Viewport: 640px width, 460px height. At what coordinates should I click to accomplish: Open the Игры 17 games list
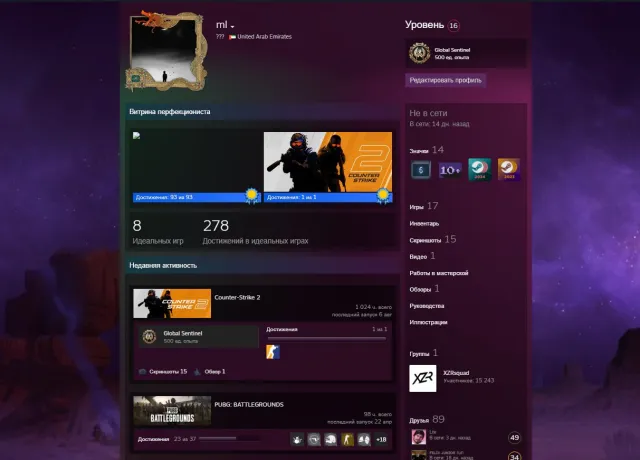click(424, 207)
